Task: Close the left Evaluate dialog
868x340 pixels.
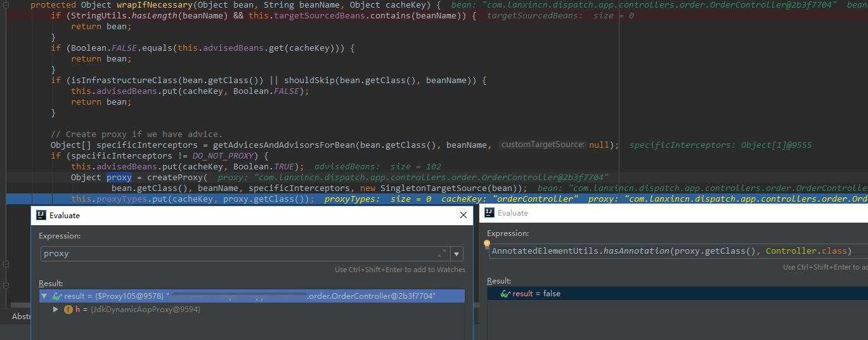Action: point(463,215)
